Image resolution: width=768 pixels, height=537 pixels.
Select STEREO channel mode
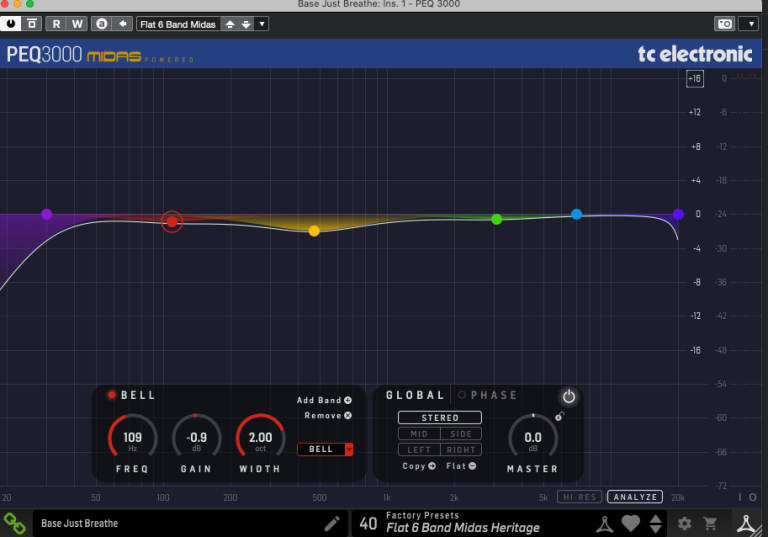440,417
